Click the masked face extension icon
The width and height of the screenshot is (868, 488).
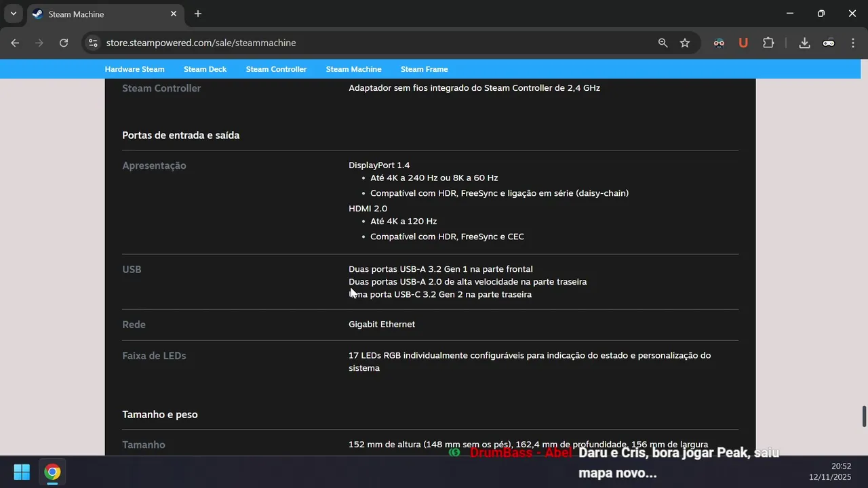(x=719, y=43)
